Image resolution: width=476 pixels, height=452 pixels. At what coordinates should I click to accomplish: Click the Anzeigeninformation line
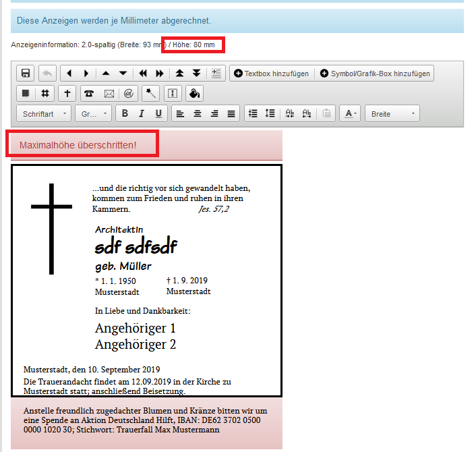(x=113, y=45)
